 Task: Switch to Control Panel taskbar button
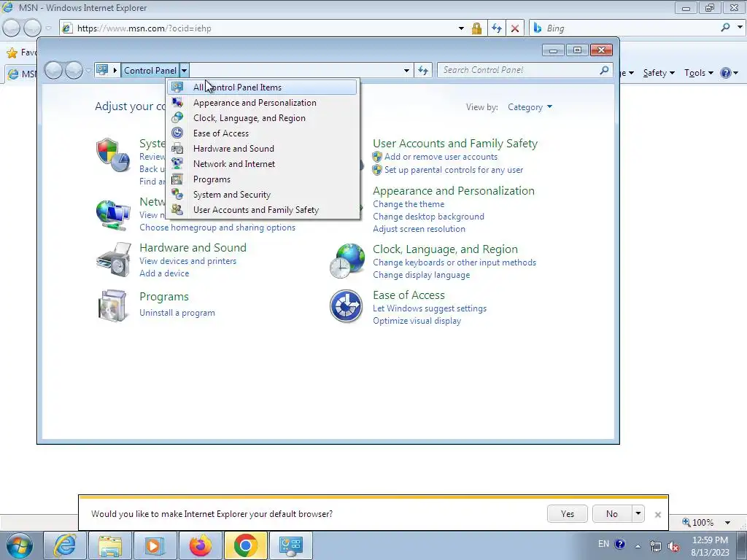291,545
